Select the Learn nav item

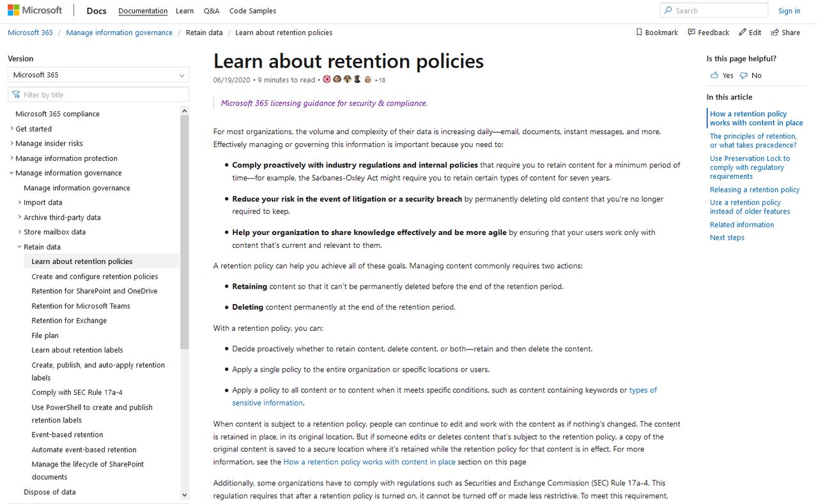[185, 11]
